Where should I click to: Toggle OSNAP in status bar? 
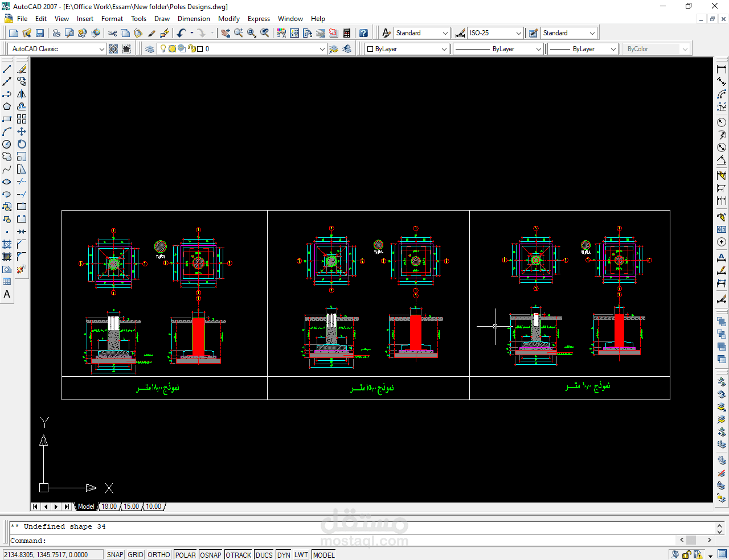211,555
